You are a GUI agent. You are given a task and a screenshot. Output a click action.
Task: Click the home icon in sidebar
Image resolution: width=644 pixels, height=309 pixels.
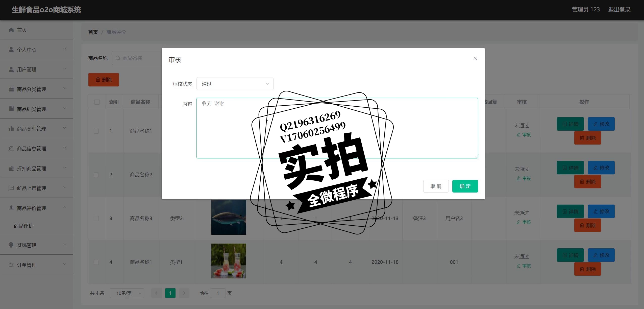(x=11, y=30)
